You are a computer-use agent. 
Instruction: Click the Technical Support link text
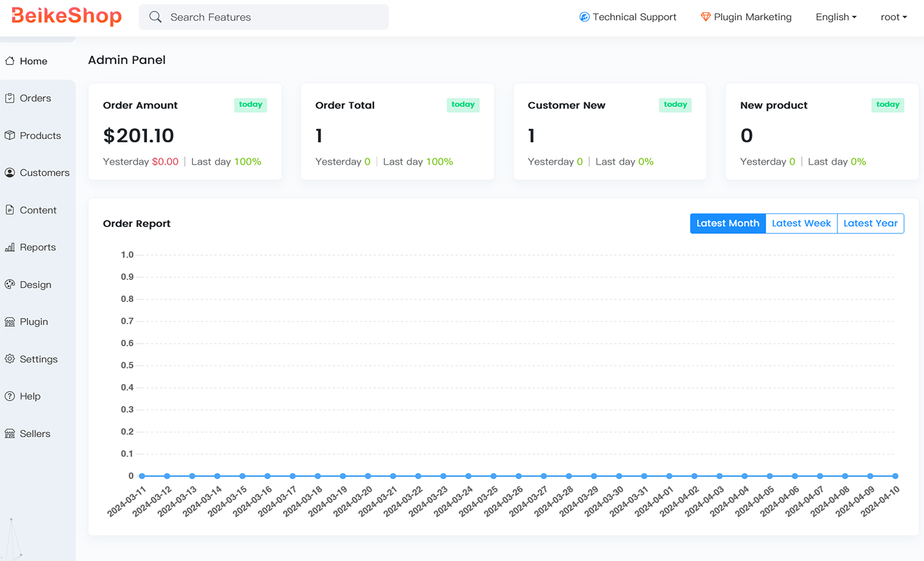click(634, 17)
